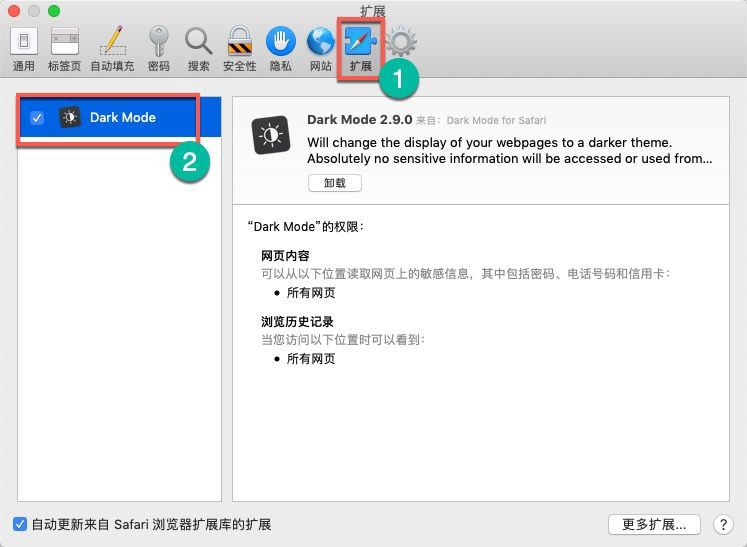Select the 扩展 (Extensions) tab
Screen dimensions: 747x547
[x=361, y=49]
